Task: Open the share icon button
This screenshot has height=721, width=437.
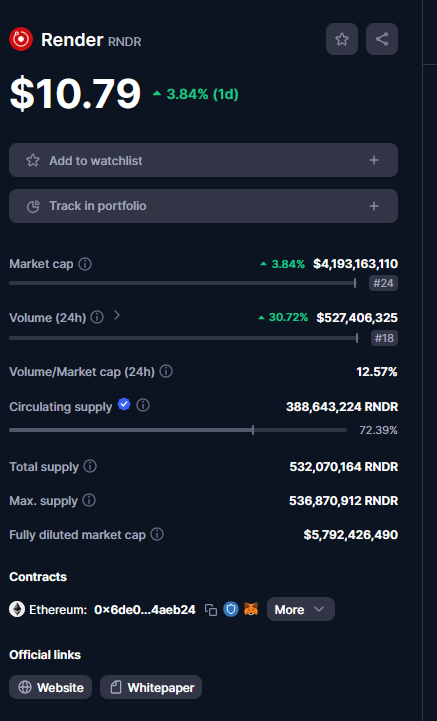Action: pyautogui.click(x=382, y=39)
